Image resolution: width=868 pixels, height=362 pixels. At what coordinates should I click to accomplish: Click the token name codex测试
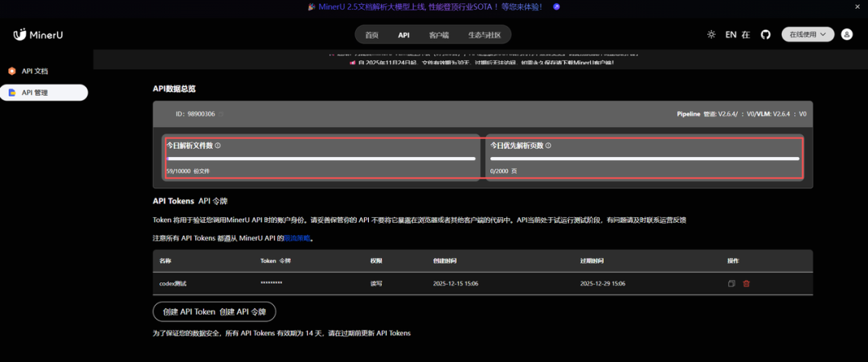click(174, 283)
